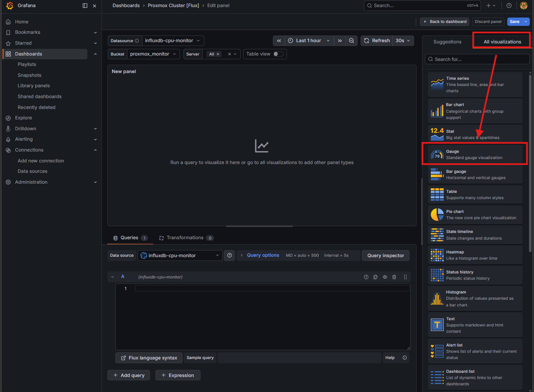Click the Discard panel button
This screenshot has width=534, height=392.
pyautogui.click(x=488, y=22)
